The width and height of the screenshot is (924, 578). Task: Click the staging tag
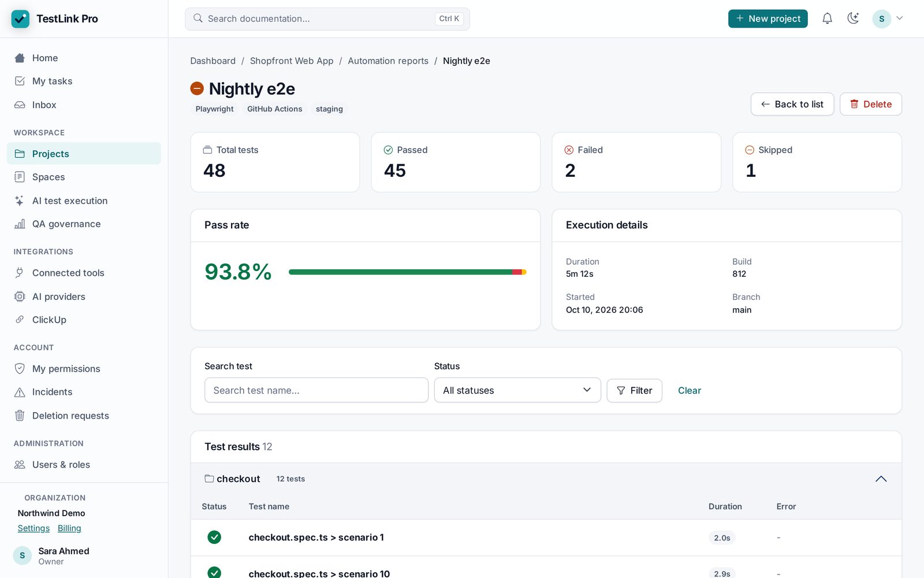coord(329,109)
